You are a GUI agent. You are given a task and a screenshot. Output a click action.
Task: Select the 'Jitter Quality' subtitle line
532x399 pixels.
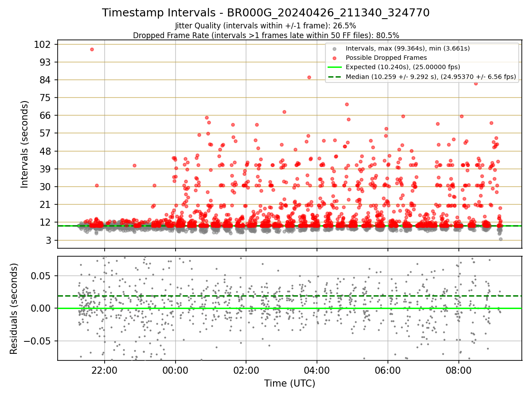click(x=266, y=26)
